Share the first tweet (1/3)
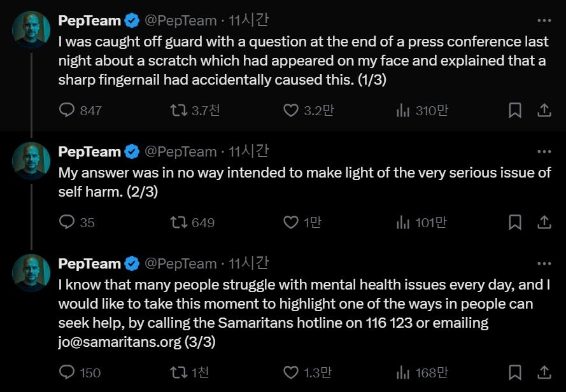The width and height of the screenshot is (566, 392). click(x=544, y=111)
